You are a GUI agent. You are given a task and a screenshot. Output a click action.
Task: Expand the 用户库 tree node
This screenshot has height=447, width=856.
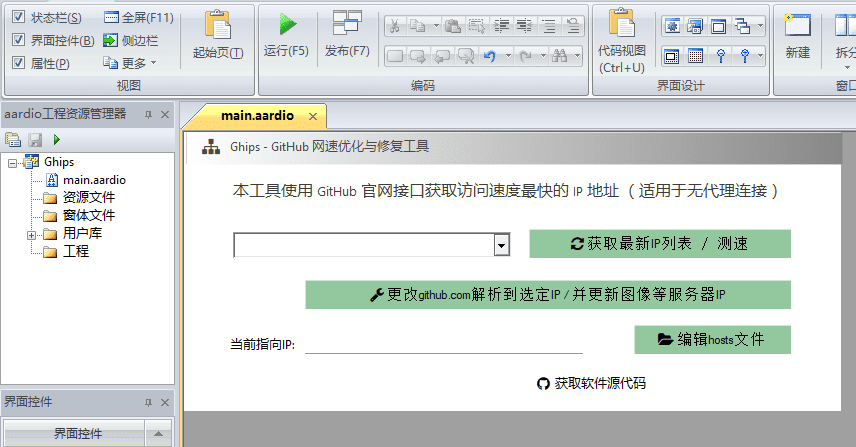coord(32,234)
